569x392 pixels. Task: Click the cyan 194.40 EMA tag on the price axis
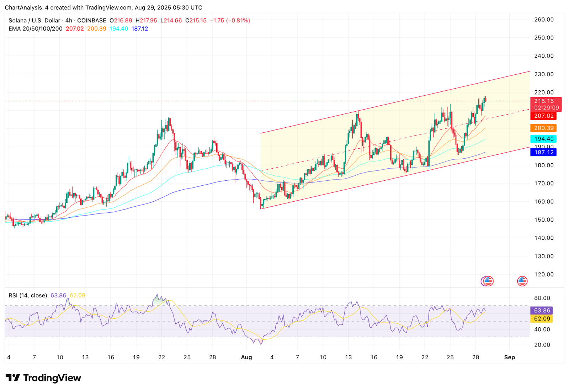point(543,139)
